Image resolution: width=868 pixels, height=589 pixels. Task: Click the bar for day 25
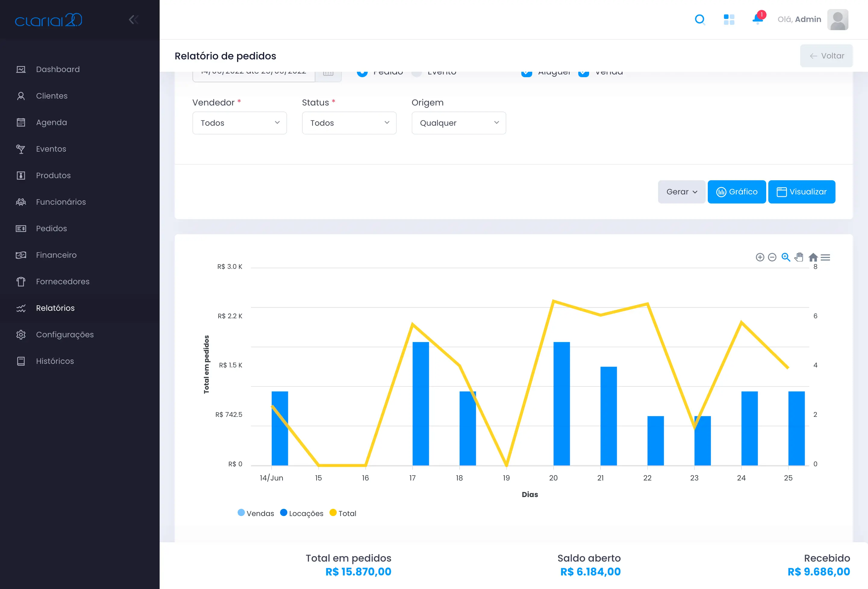796,428
